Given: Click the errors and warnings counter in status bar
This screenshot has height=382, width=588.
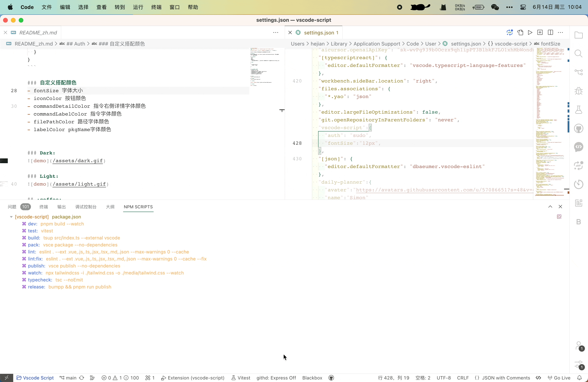Looking at the screenshot, I should pos(120,378).
